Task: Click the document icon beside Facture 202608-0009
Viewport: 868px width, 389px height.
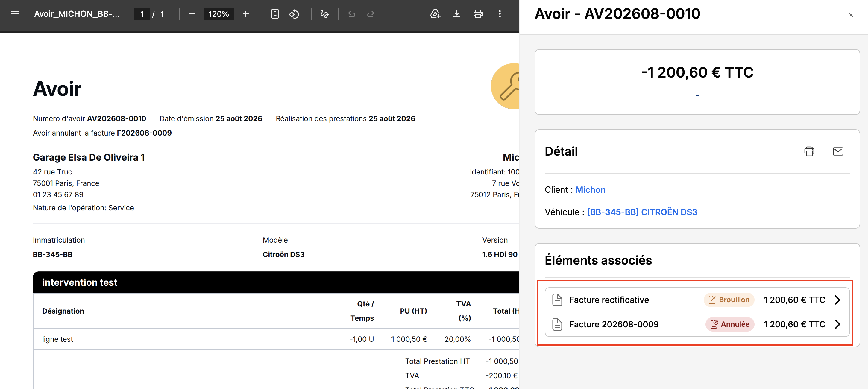Action: (557, 324)
